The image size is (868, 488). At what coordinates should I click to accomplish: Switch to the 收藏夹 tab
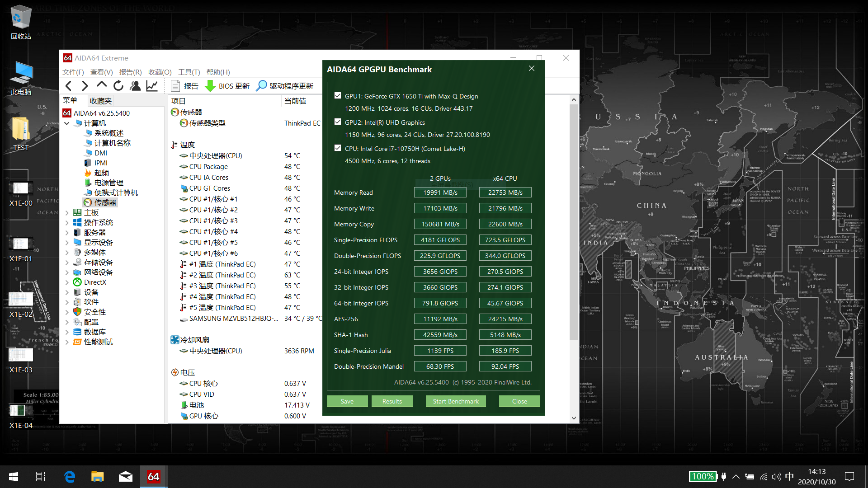100,101
